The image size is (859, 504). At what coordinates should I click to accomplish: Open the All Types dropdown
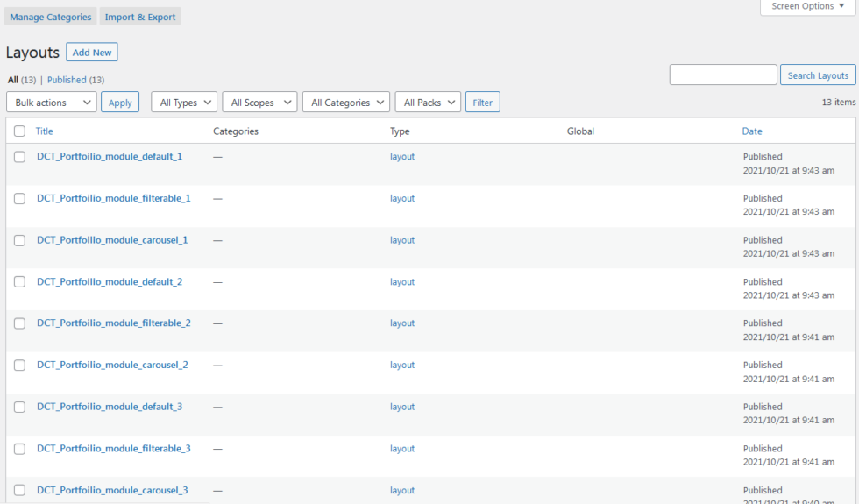tap(184, 103)
